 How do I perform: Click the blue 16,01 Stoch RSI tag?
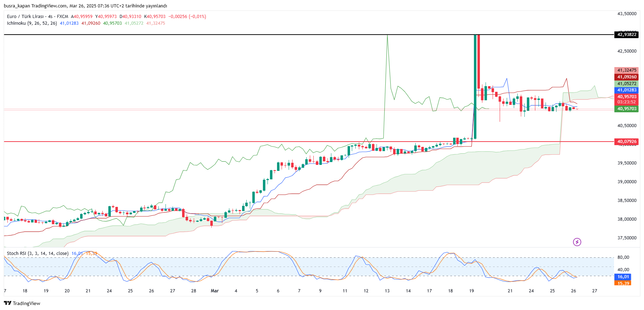pos(623,277)
